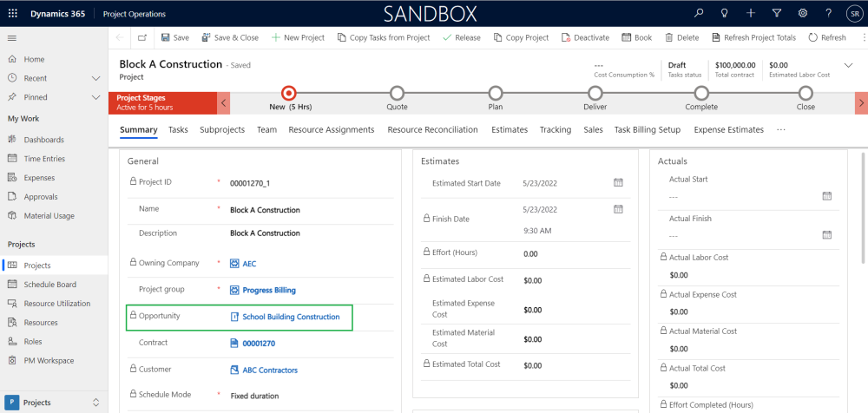Viewport: 868px width, 413px height.
Task: Open the Resource Assignments tab
Action: click(x=332, y=130)
